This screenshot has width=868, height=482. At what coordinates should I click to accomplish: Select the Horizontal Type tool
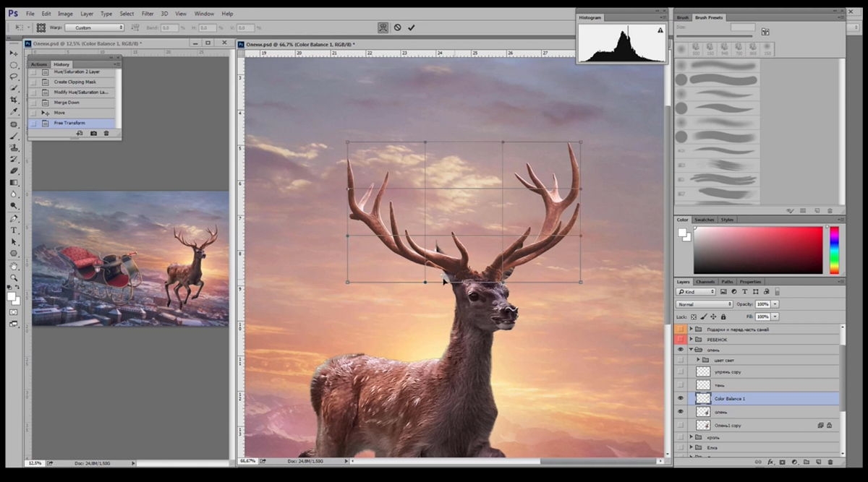click(13, 230)
